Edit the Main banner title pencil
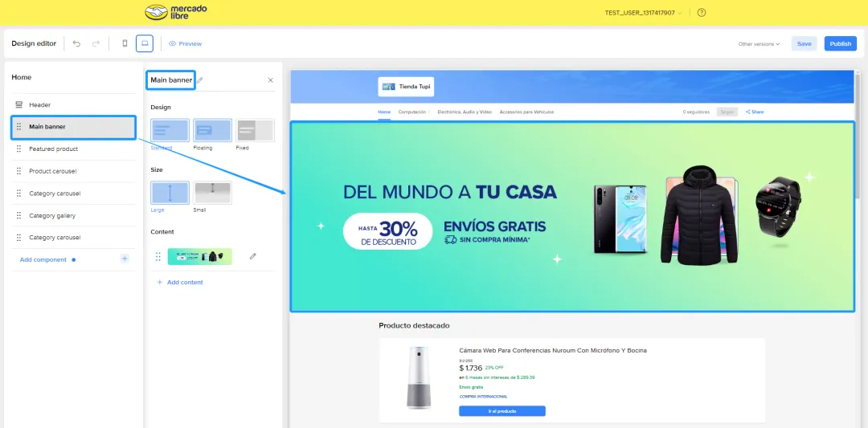 [x=200, y=80]
